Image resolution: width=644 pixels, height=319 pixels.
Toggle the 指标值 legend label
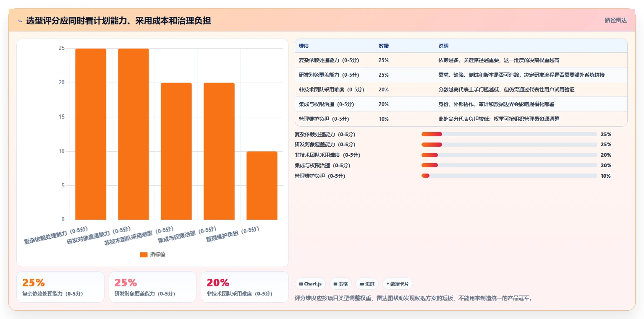pyautogui.click(x=157, y=254)
